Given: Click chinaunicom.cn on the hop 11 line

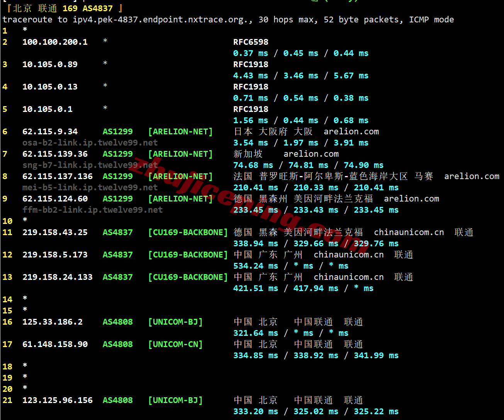Looking at the screenshot, I should click(x=409, y=232).
